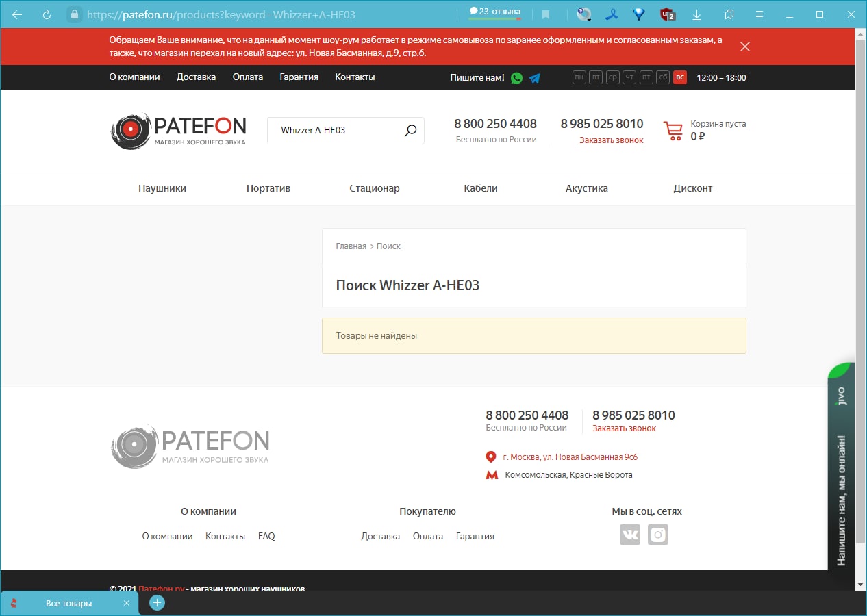This screenshot has height=616, width=867.
Task: Click the сб weekday badge
Action: click(663, 77)
